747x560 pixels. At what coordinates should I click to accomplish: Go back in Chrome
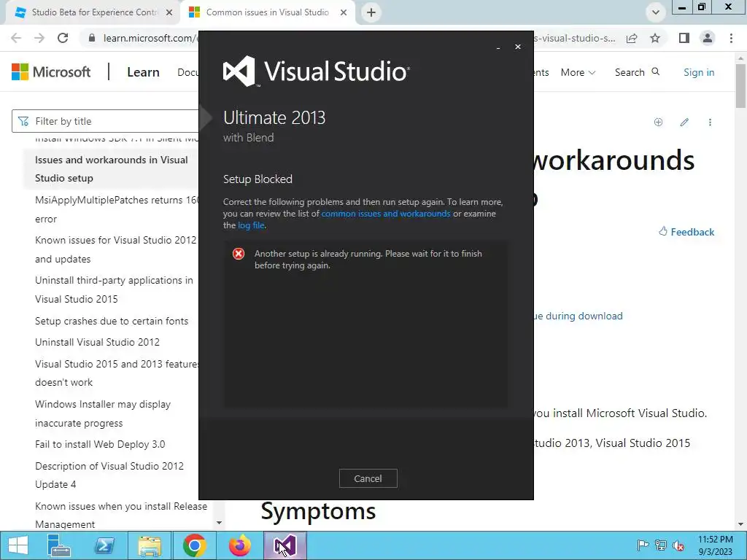[16, 38]
